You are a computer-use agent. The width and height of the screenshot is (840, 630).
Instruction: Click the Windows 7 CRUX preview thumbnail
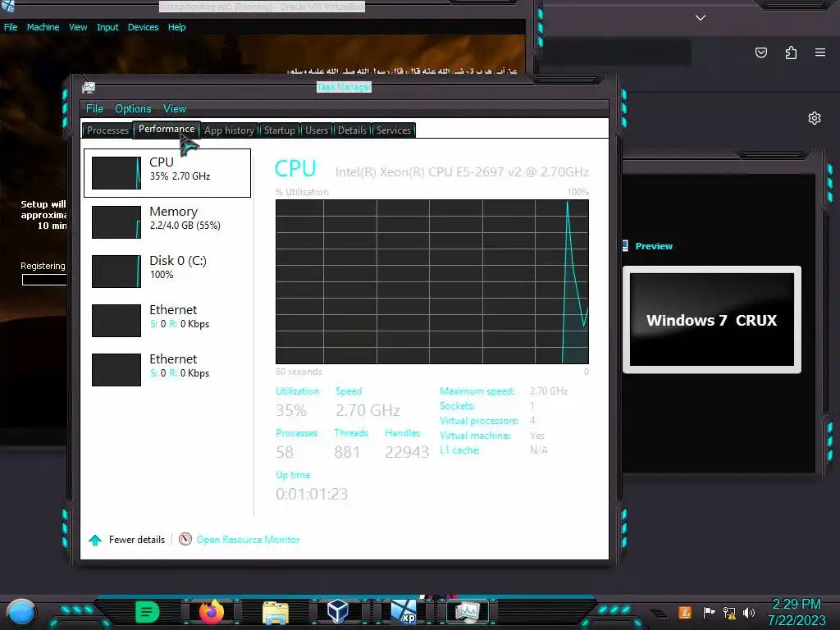tap(712, 320)
